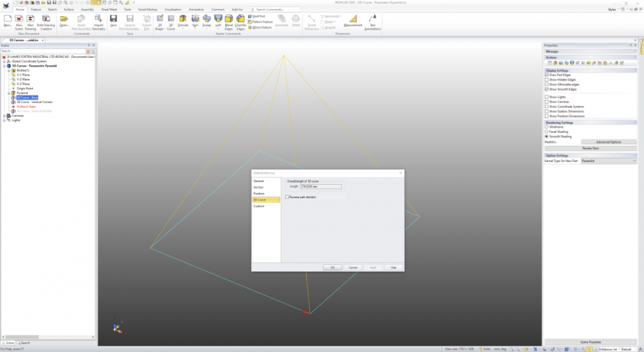The height and width of the screenshot is (352, 644).
Task: Select the Spin tool
Action: click(x=195, y=22)
